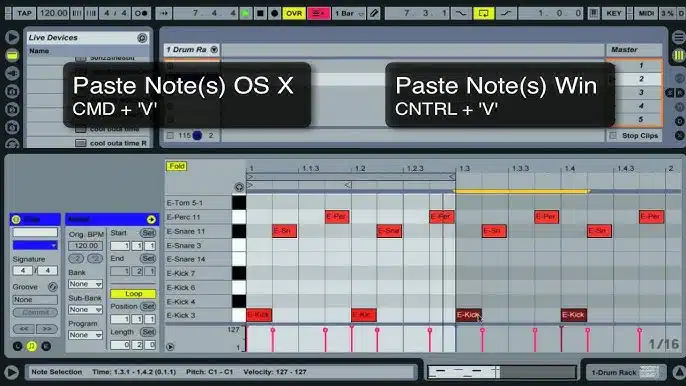The width and height of the screenshot is (686, 386).
Task: Click the Stop Clips button
Action: point(634,136)
